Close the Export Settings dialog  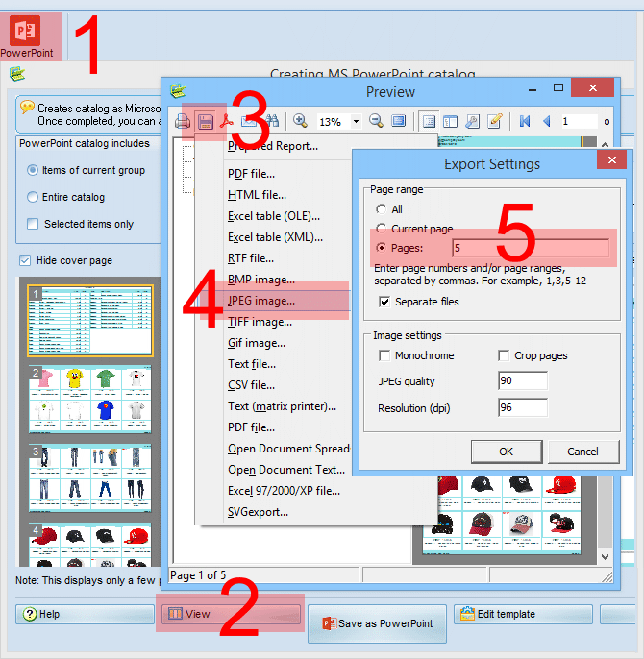[x=612, y=159]
